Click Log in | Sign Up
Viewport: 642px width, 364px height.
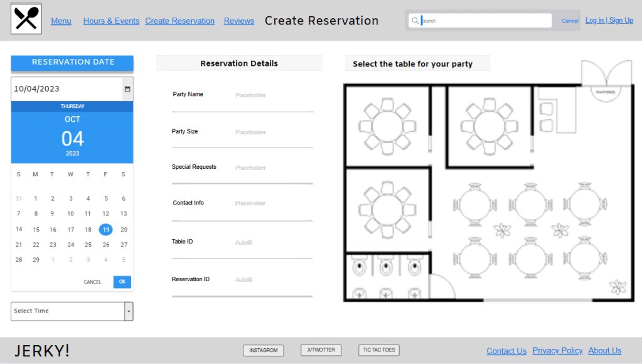coord(609,19)
